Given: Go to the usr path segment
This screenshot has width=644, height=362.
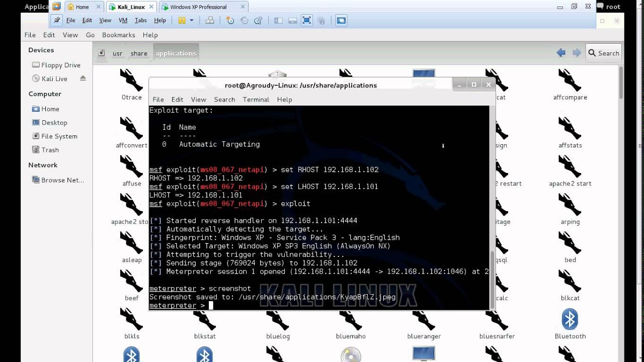Looking at the screenshot, I should (x=117, y=53).
